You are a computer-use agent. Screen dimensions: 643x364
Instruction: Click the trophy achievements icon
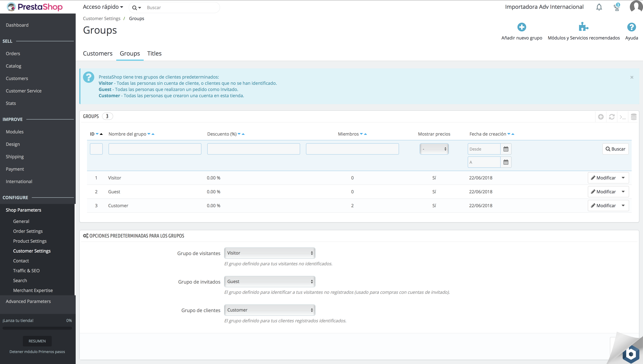pos(617,7)
